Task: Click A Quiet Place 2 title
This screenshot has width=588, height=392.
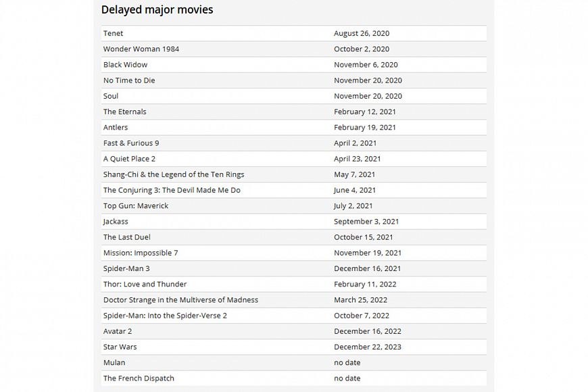Action: click(x=129, y=159)
